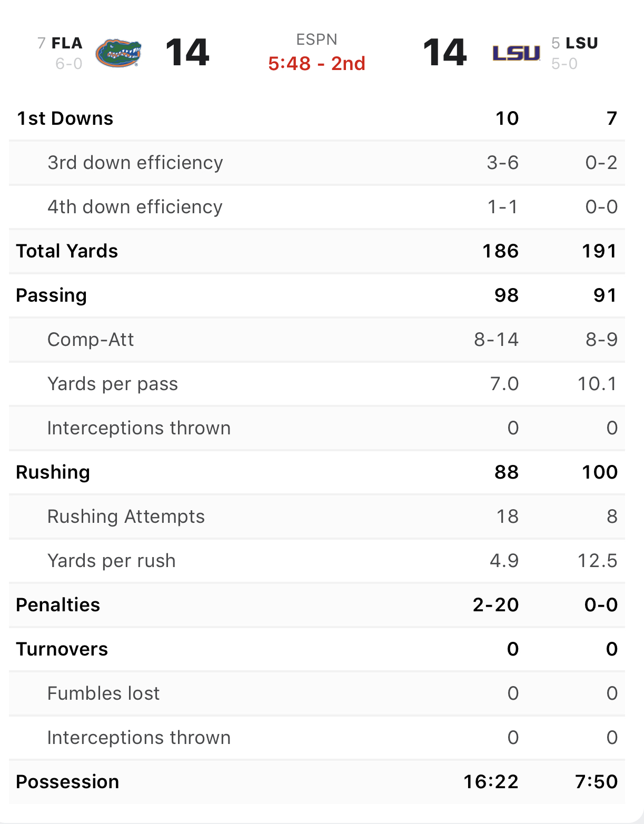Select the Possession row
Viewport: 644px width, 824px height.
[317, 782]
